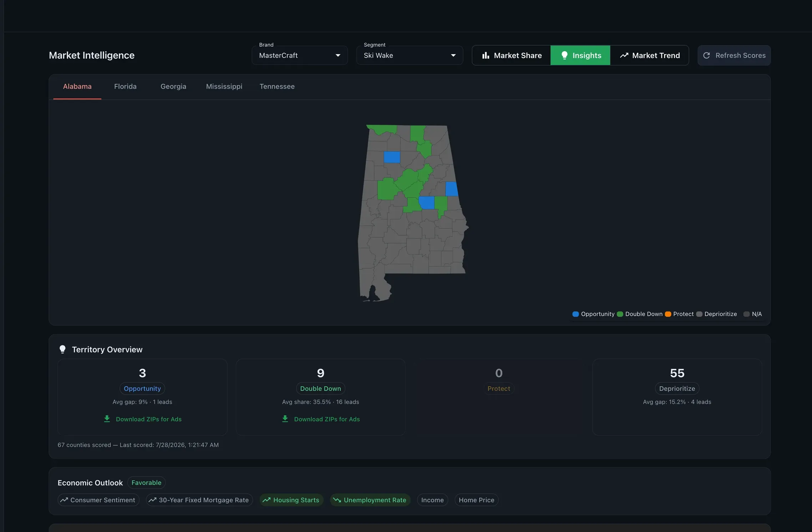Click the Territory Overview lightbulb icon
Image resolution: width=812 pixels, height=532 pixels.
[x=62, y=349]
